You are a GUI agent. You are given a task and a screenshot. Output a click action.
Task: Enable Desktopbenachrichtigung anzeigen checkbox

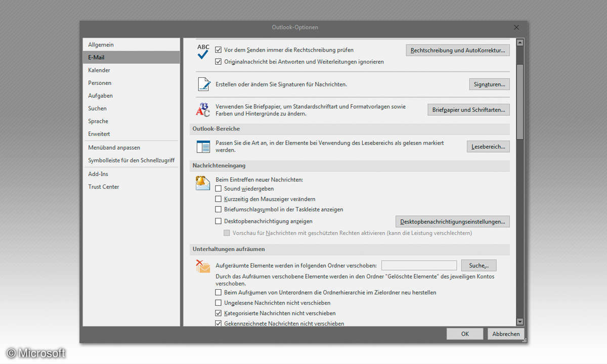pyautogui.click(x=219, y=221)
